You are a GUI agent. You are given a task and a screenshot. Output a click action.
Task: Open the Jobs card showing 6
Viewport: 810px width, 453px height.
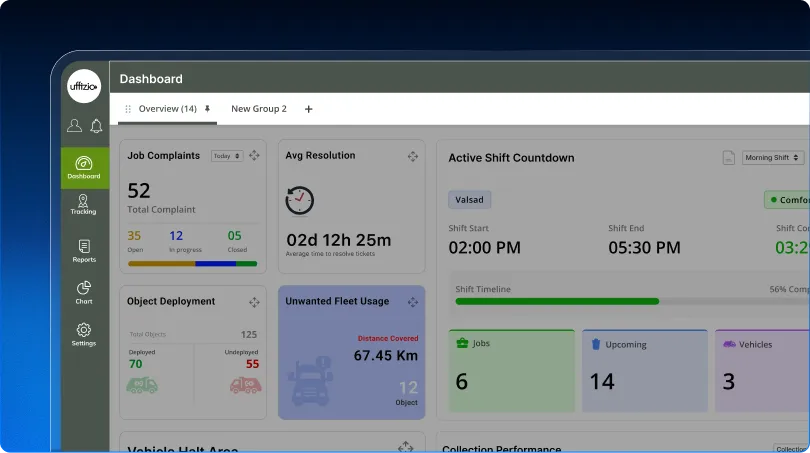[x=511, y=371]
